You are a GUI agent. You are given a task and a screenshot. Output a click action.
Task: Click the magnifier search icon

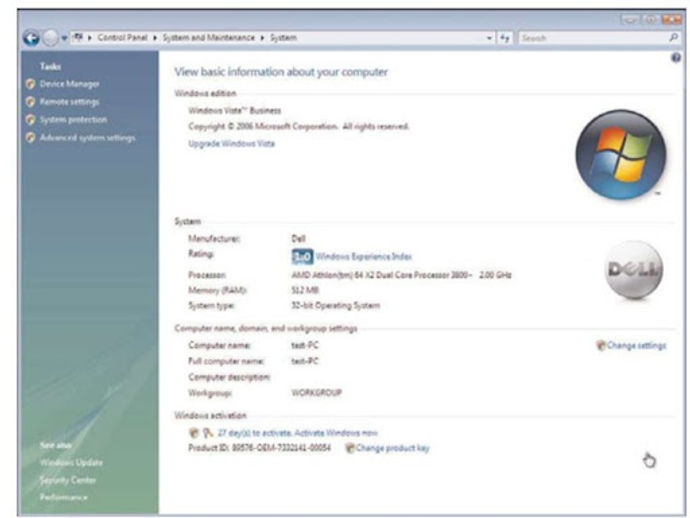coord(673,38)
